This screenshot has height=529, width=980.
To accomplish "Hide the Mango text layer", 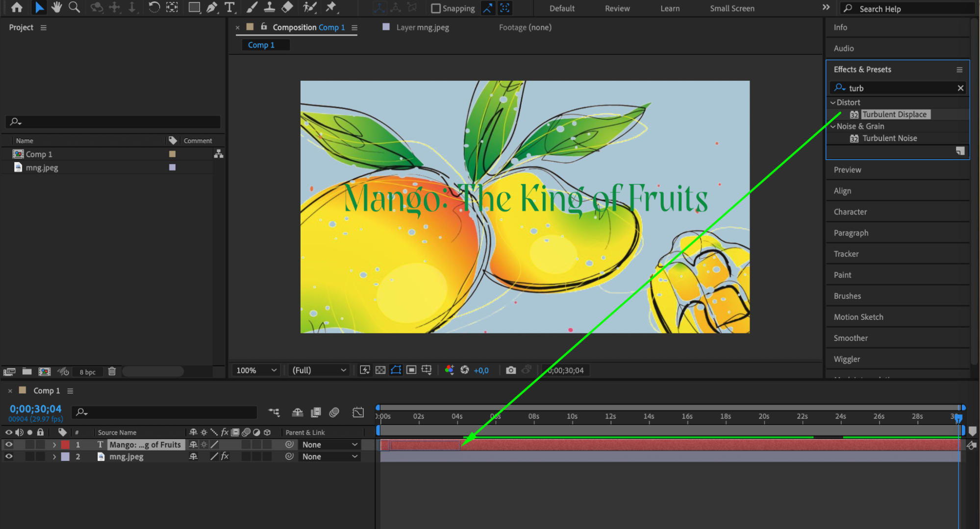I will click(x=9, y=445).
